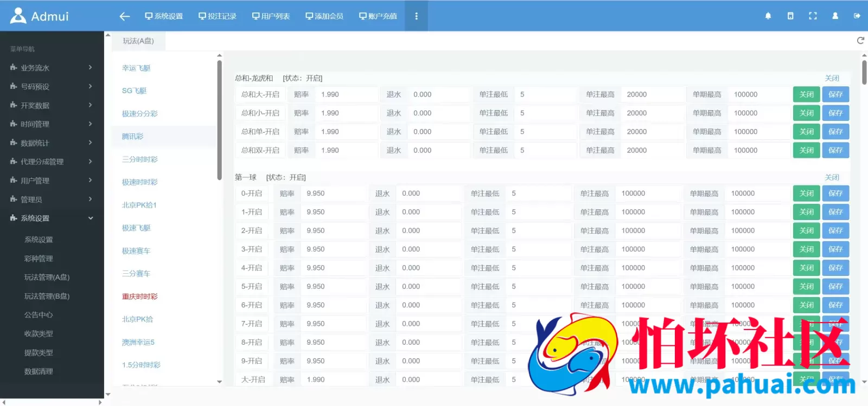
Task: Select the 玩法(A盘) tab
Action: (138, 41)
